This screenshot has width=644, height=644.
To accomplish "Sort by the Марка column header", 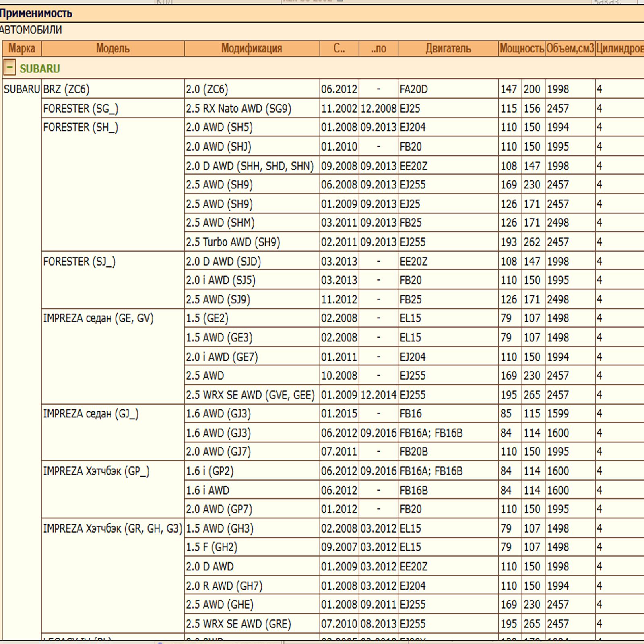I will point(22,49).
